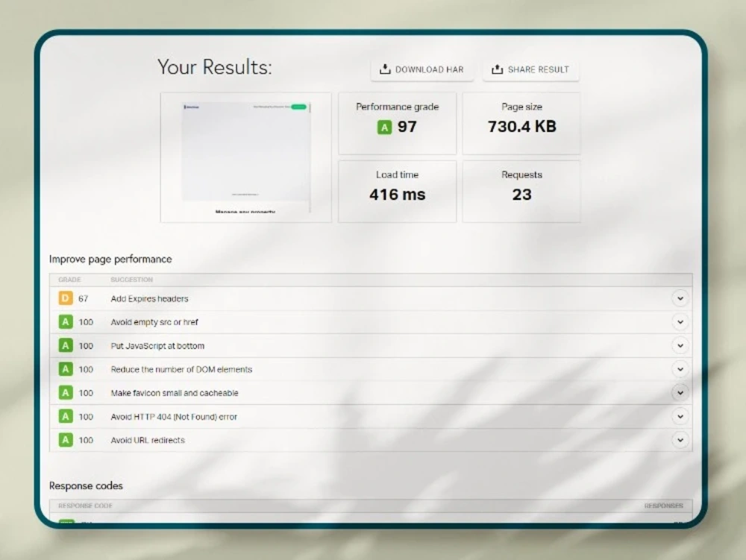Click the A badge next to Make favicon cacheable
The image size is (746, 560).
pos(66,393)
